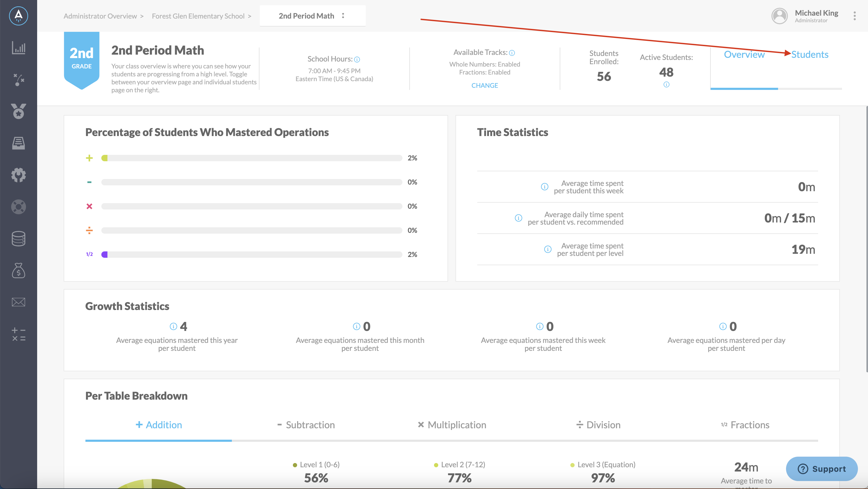
Task: Click Michael King's profile avatar
Action: pos(779,16)
